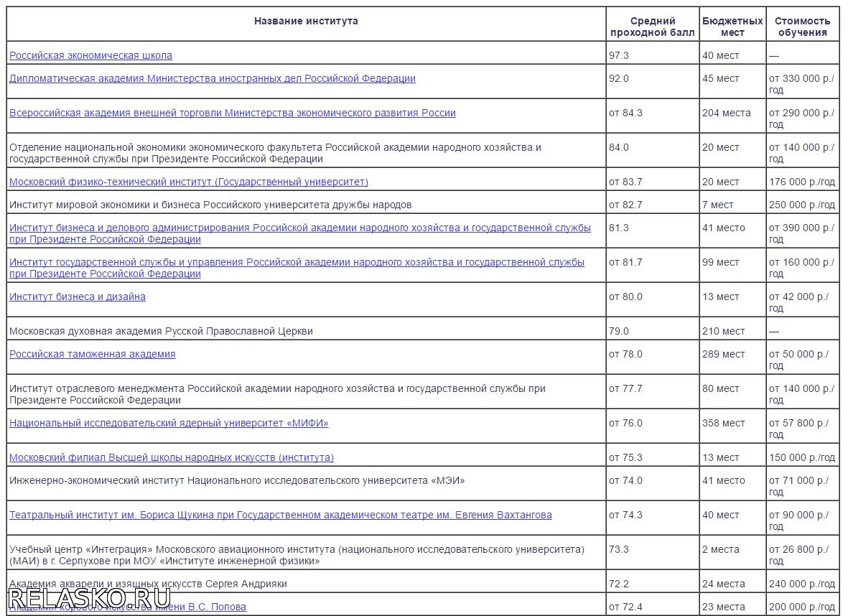The height and width of the screenshot is (616, 848).
Task: Click 'Академия акварели и изящных искусств' name
Action: pyautogui.click(x=148, y=584)
